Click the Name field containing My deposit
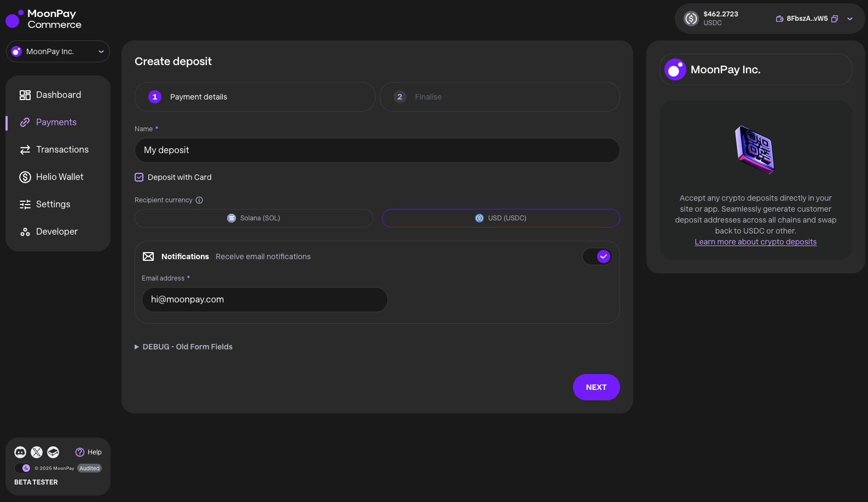Viewport: 868px width, 502px height. 377,150
